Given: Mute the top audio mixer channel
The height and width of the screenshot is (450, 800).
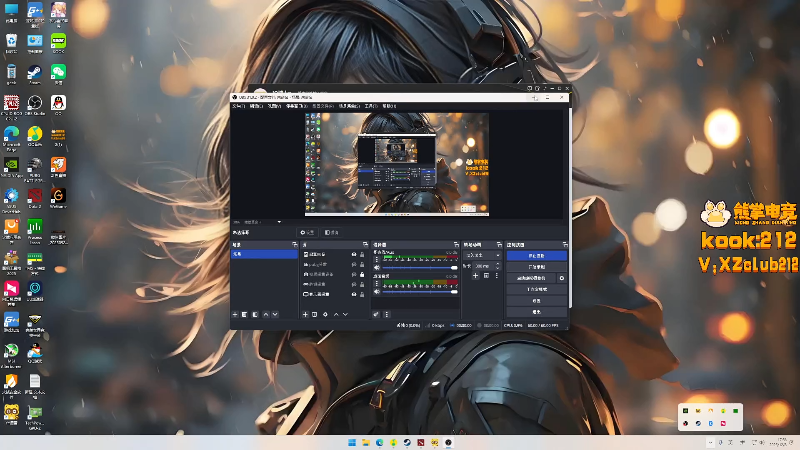Looking at the screenshot, I should 377,267.
